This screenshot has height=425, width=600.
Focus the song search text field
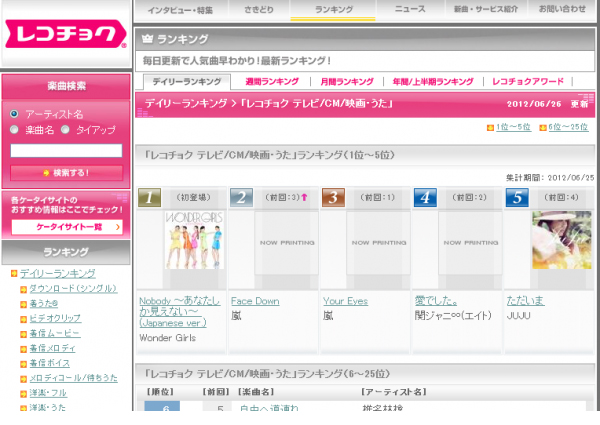click(66, 150)
